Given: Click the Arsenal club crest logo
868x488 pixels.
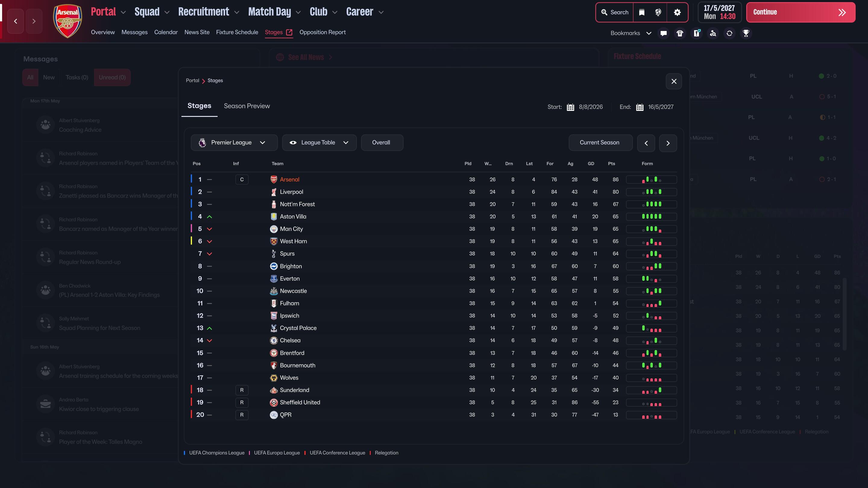Looking at the screenshot, I should coord(68,21).
